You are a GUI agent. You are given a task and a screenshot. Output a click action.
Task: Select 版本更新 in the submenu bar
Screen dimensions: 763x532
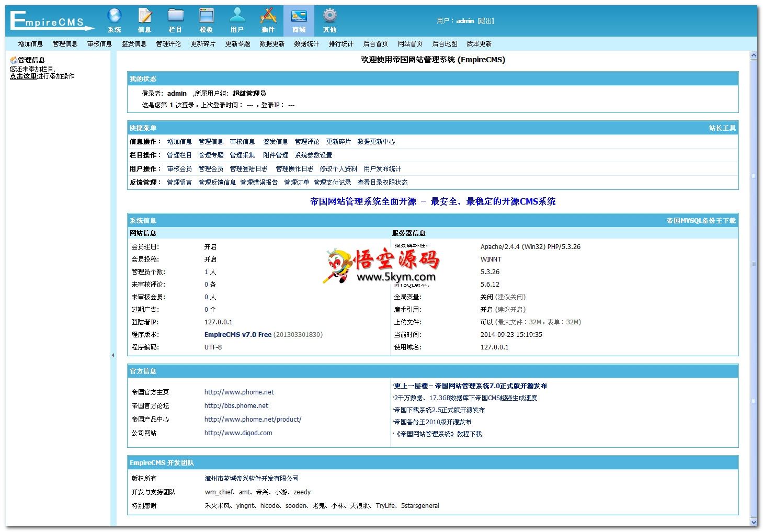tap(479, 44)
